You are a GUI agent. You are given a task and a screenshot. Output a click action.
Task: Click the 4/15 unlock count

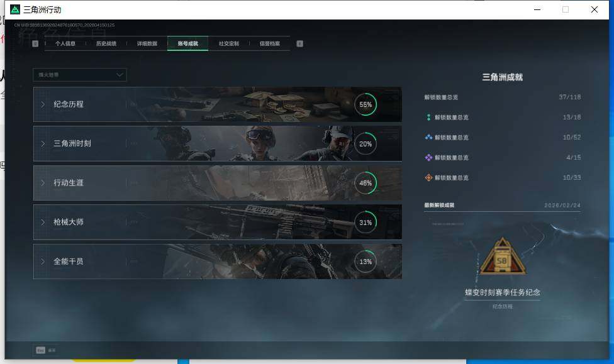(574, 157)
